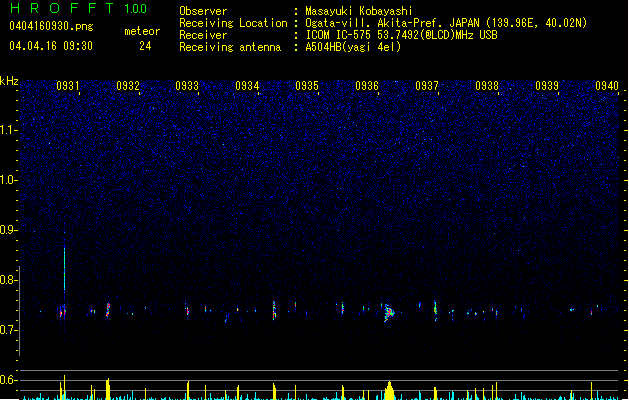Click the 0934 time marker
Viewport: 629px width, 400px height.
click(x=247, y=86)
